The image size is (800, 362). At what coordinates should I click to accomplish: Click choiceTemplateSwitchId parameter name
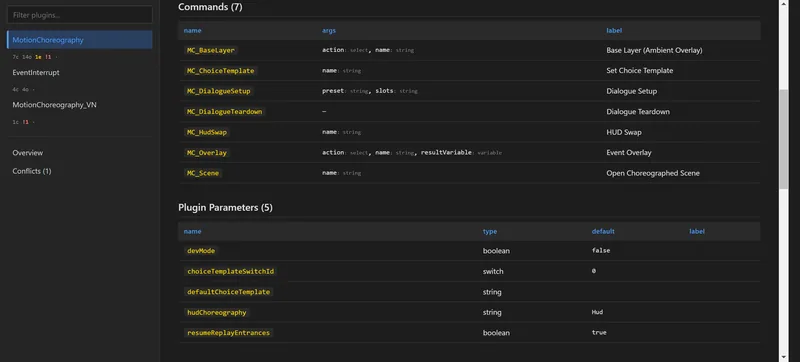[x=231, y=271]
